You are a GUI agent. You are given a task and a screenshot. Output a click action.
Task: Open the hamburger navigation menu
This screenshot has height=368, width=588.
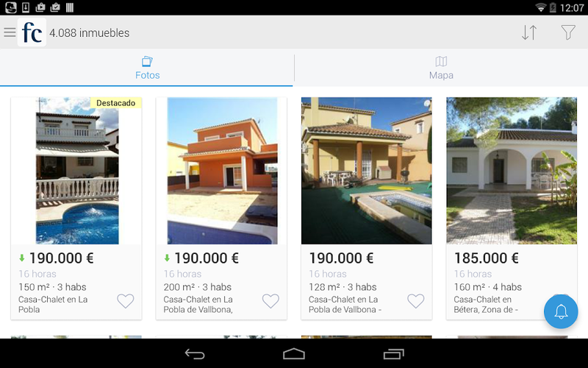coord(10,32)
